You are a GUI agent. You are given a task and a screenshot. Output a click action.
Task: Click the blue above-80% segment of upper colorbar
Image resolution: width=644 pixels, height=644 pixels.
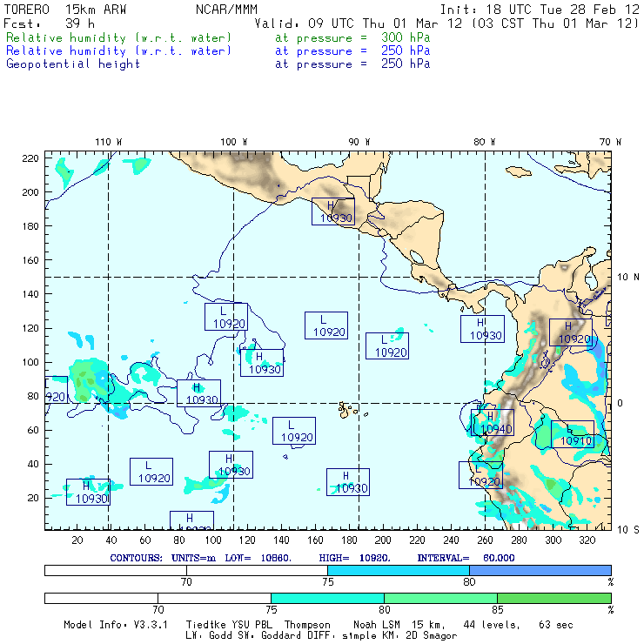[x=540, y=571]
